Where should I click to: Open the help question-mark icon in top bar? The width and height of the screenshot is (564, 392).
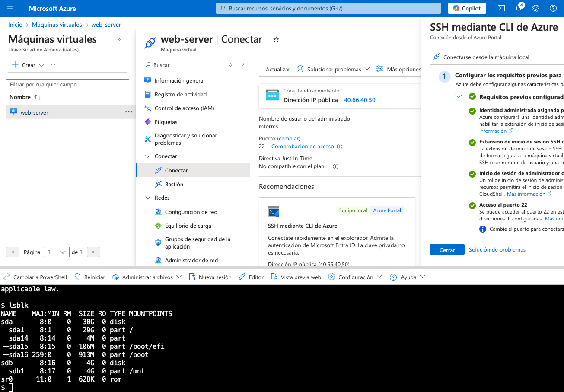click(553, 8)
